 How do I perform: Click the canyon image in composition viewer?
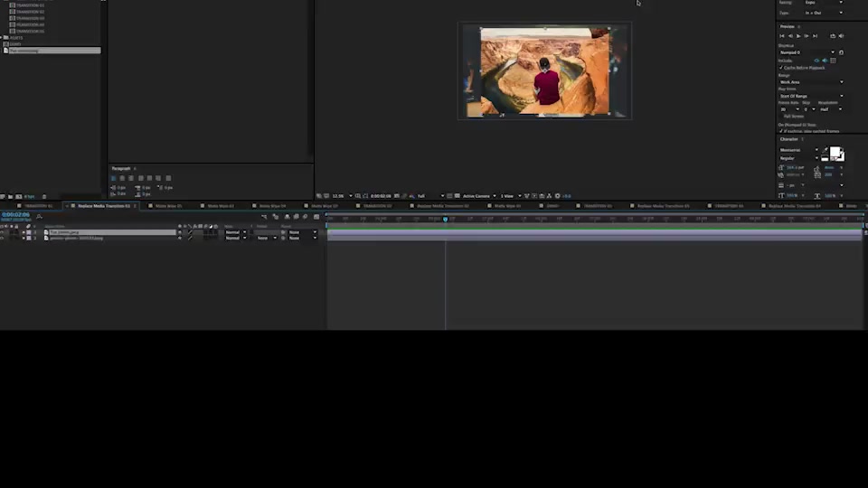point(544,70)
